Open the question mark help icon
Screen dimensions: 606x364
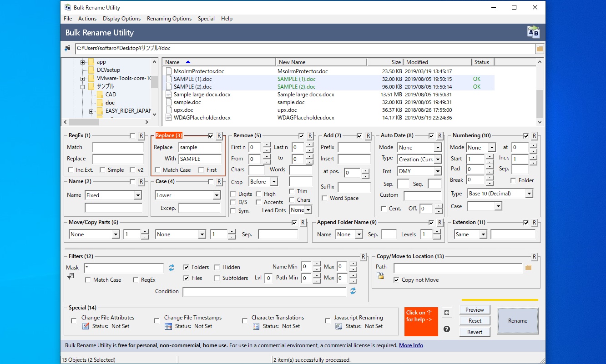(x=447, y=329)
